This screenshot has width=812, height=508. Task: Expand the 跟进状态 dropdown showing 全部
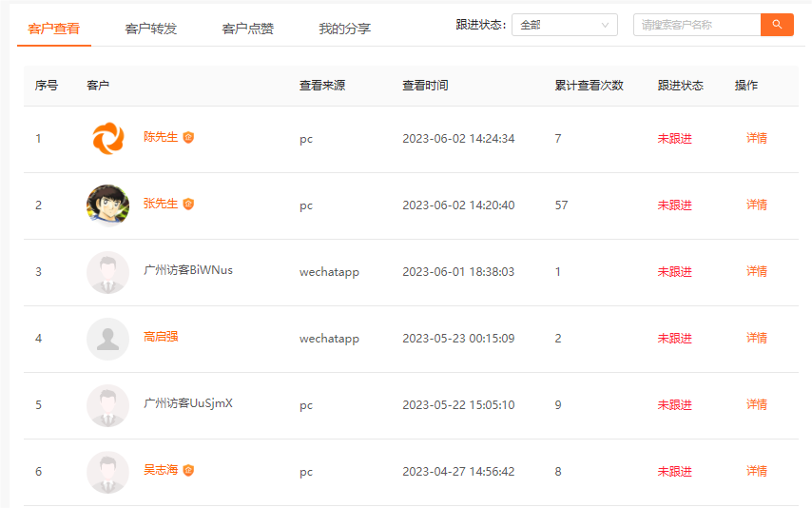click(565, 25)
